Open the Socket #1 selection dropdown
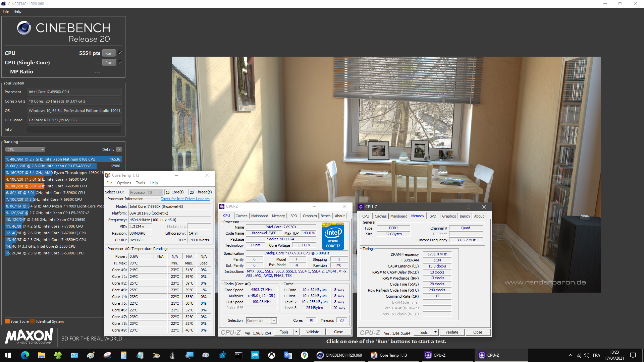This screenshot has height=362, width=644. [262, 321]
